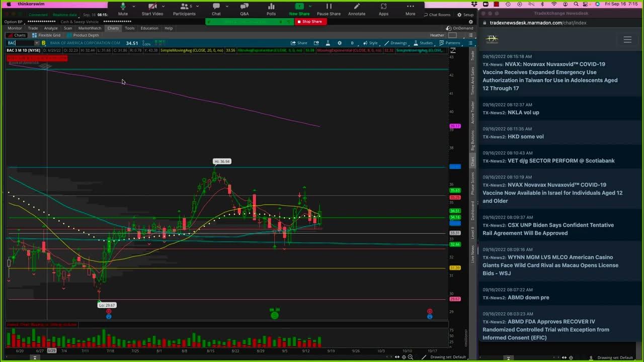644x362 pixels.
Task: Open the Times and Sales side tab
Action: (472, 81)
